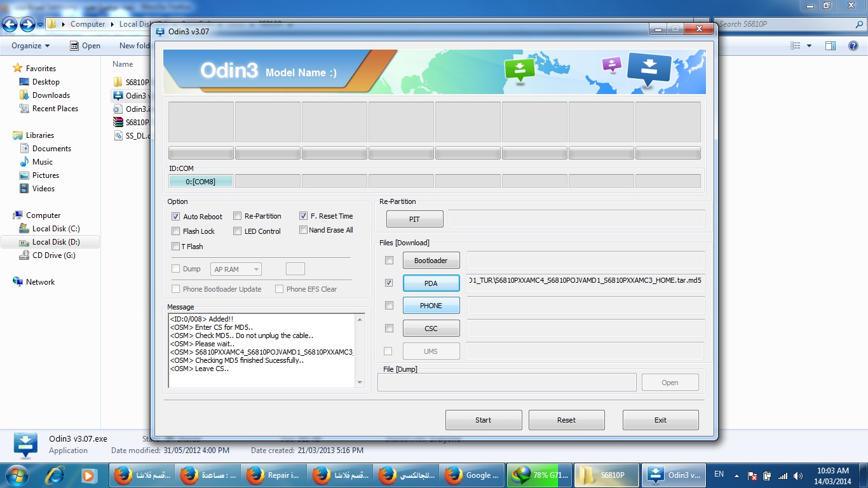Click the PIT button under Re-Partition
The width and height of the screenshot is (868, 488).
click(414, 219)
